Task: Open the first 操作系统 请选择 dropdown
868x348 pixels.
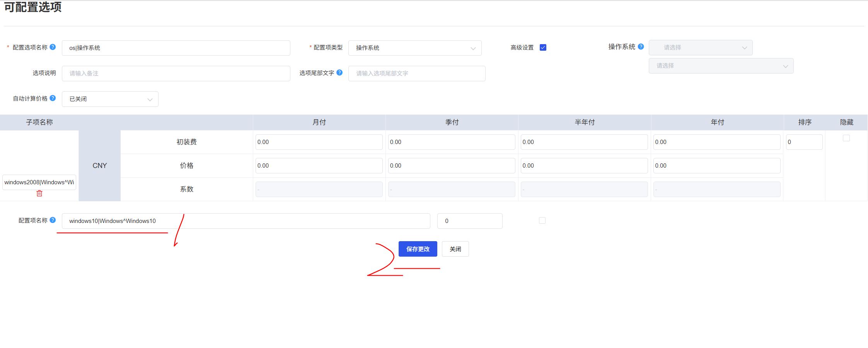Action: coord(700,48)
